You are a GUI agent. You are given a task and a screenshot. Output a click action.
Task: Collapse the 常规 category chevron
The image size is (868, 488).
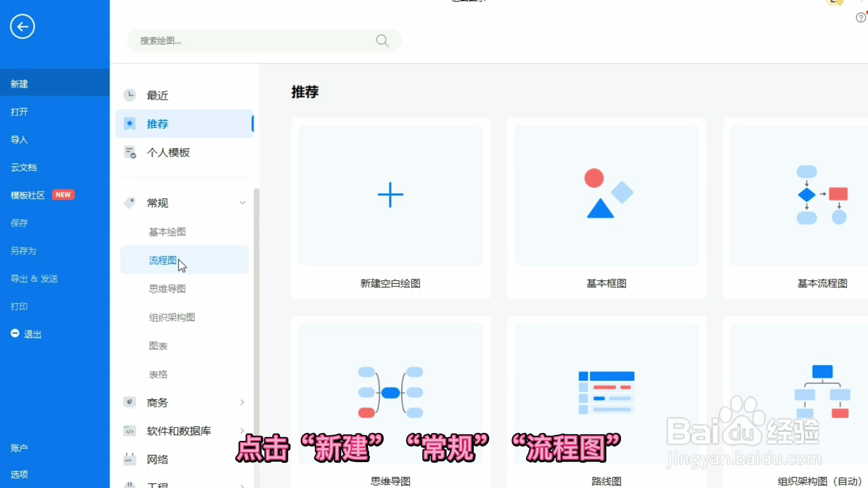tap(242, 203)
